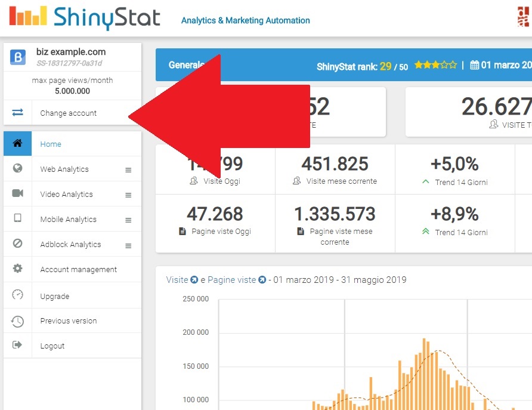Open the Upgrade menu item
This screenshot has height=410, width=532.
click(72, 295)
